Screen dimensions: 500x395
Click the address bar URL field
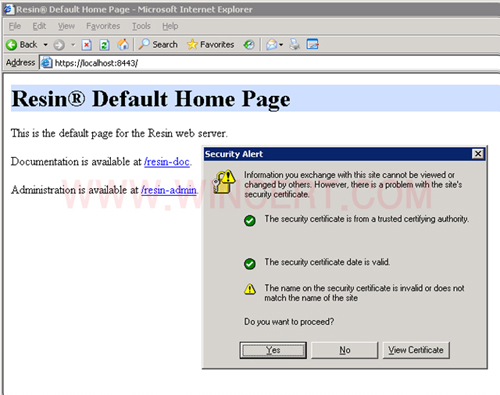point(270,63)
